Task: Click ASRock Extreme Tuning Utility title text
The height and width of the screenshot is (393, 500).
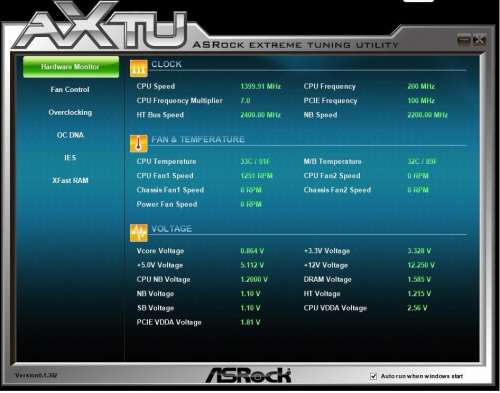Action: (x=296, y=45)
